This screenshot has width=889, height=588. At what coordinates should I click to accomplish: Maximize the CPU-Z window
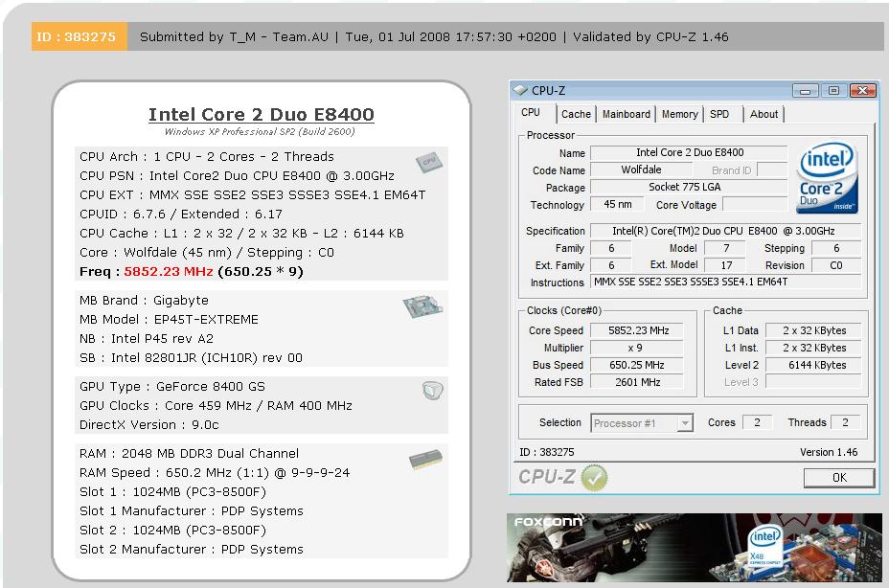[833, 91]
